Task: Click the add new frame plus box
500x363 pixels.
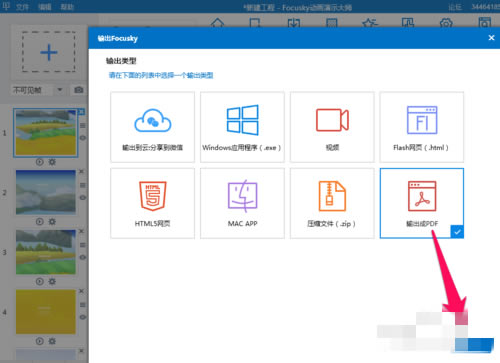Action: [49, 52]
